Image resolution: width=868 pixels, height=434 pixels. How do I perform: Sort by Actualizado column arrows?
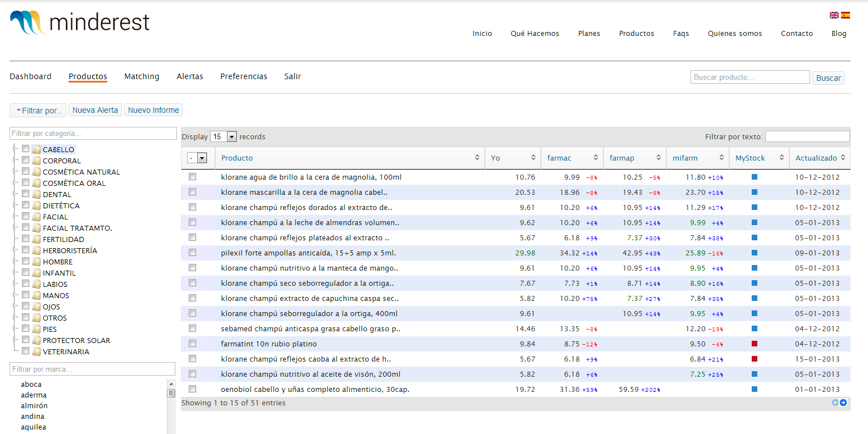click(x=843, y=158)
